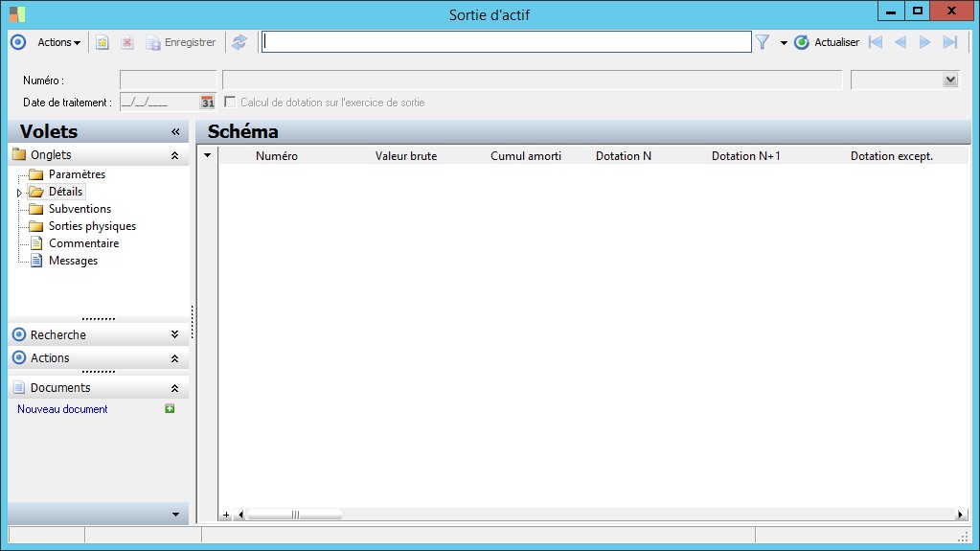Click the Numéro input field

169,80
